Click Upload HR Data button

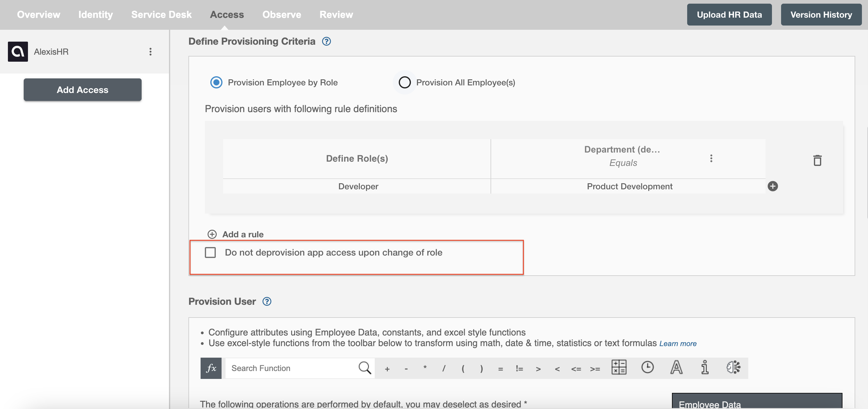[729, 14]
